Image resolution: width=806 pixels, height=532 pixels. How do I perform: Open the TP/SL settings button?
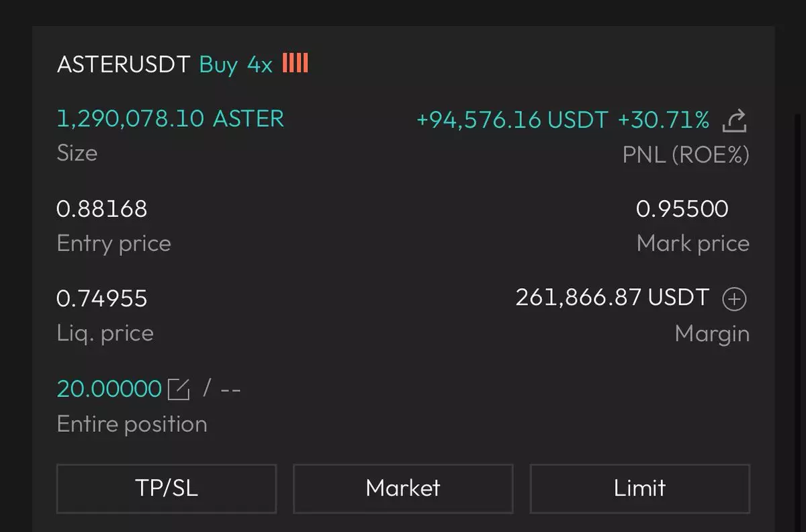coord(167,488)
